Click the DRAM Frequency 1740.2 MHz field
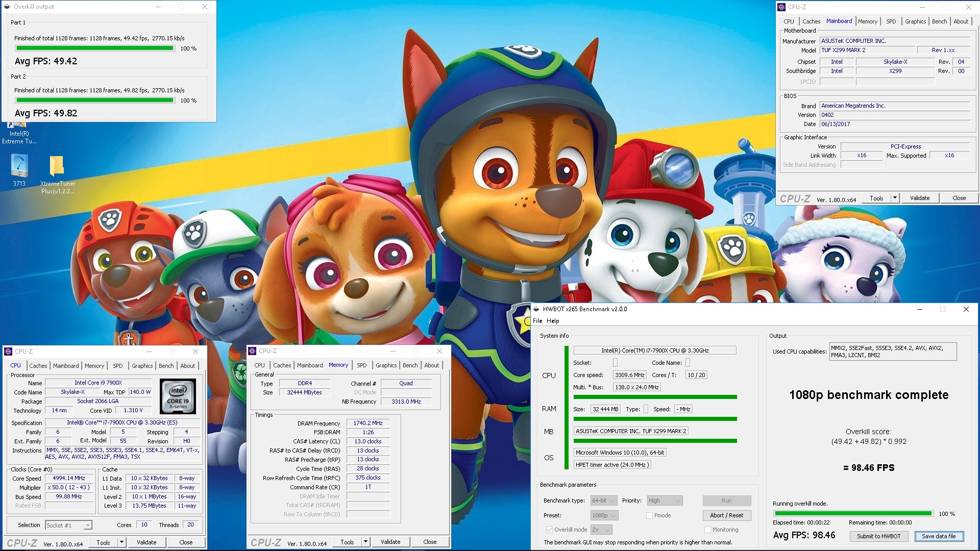 click(x=368, y=423)
